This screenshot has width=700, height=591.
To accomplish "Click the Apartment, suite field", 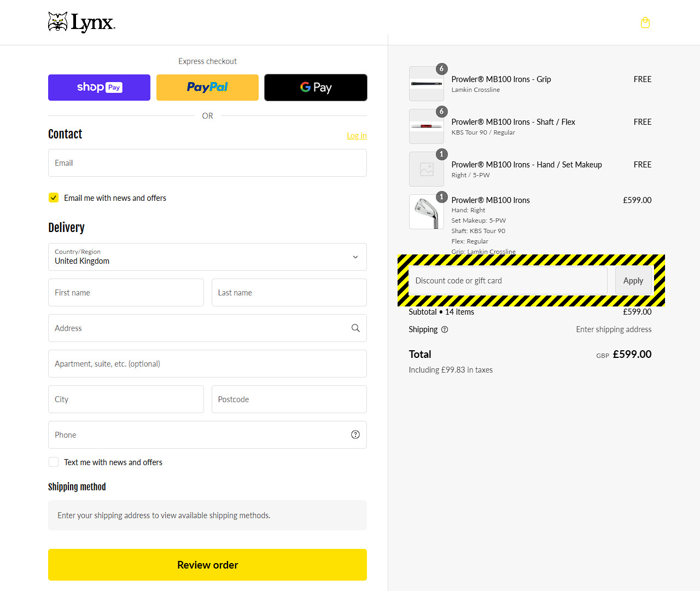I will click(x=207, y=364).
